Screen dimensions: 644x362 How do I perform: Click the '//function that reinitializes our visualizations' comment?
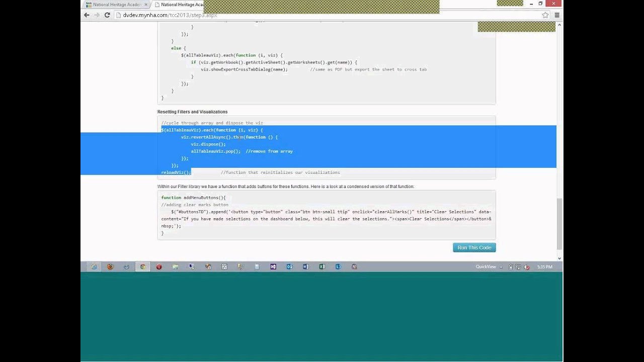(x=280, y=172)
